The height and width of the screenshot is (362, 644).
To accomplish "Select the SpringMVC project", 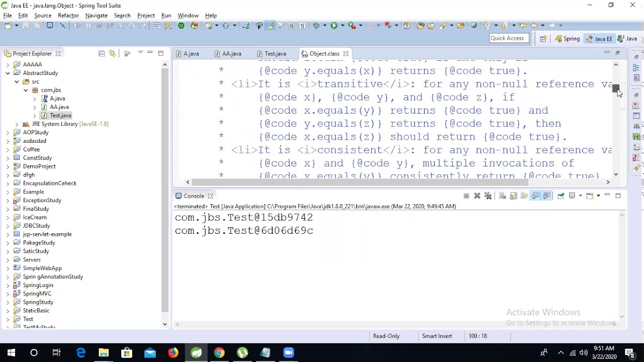I will 37,294.
